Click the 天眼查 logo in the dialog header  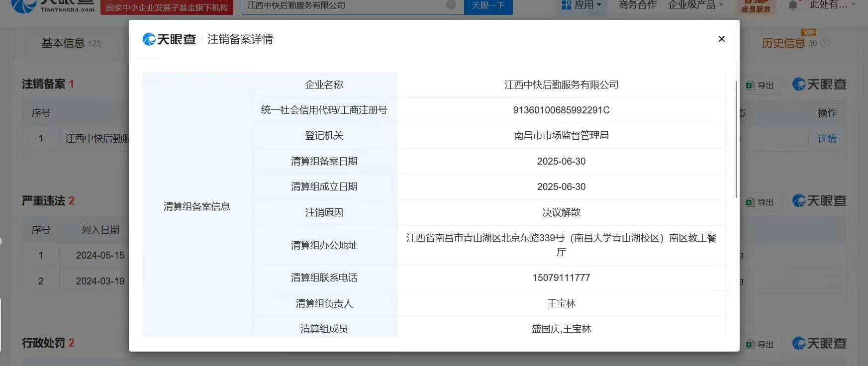(169, 39)
